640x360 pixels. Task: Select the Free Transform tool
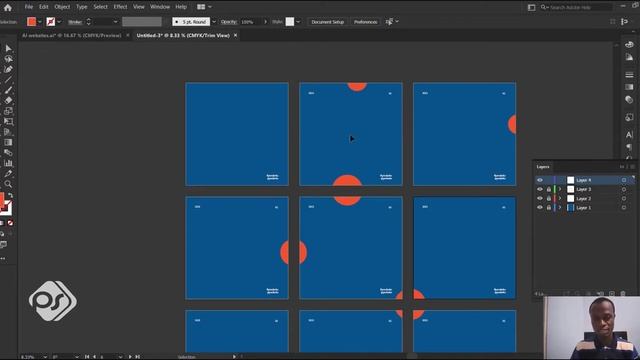[8, 122]
